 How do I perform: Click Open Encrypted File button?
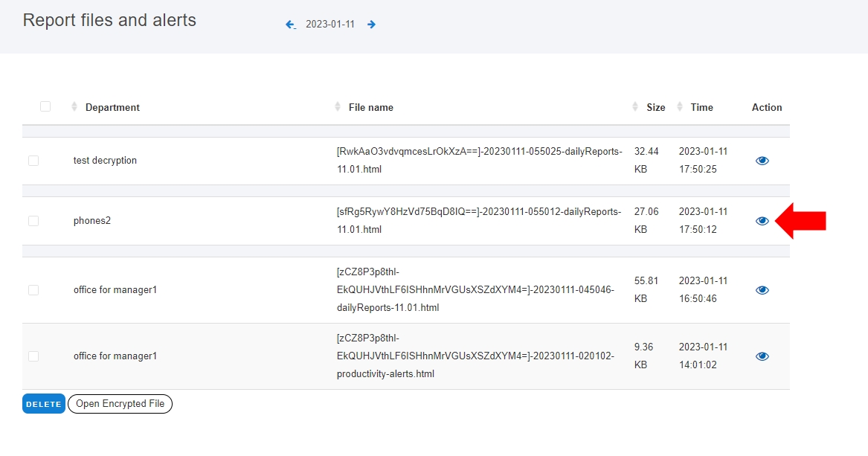coord(120,404)
